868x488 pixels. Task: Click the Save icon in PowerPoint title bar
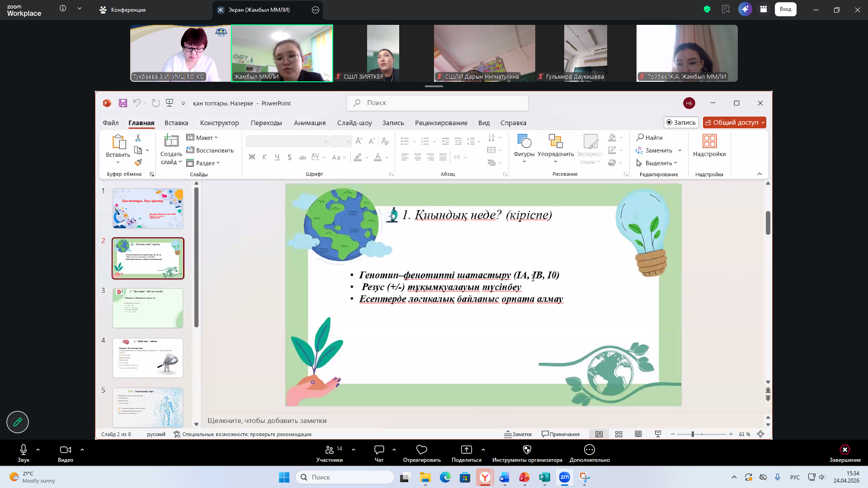123,103
